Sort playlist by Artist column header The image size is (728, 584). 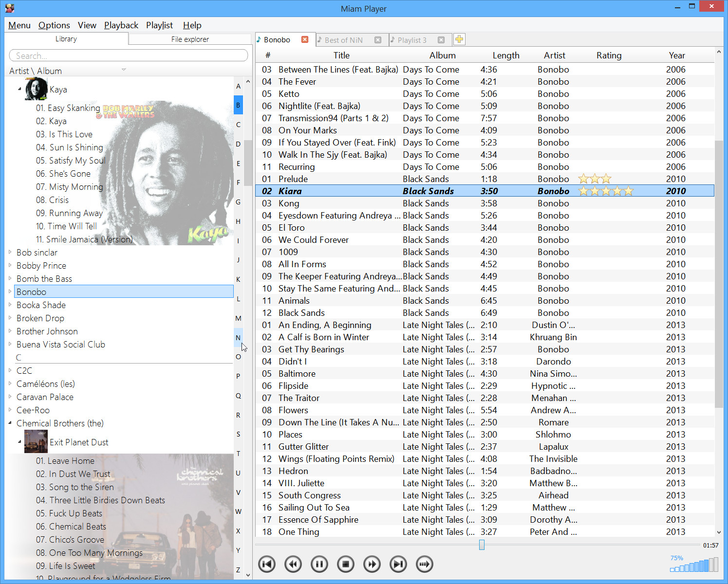click(555, 55)
